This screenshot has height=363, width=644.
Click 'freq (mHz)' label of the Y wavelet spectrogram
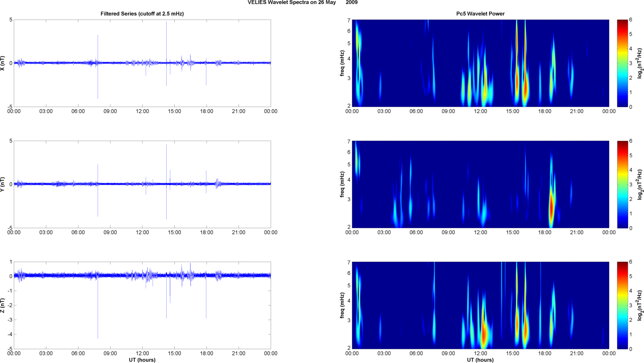(342, 184)
